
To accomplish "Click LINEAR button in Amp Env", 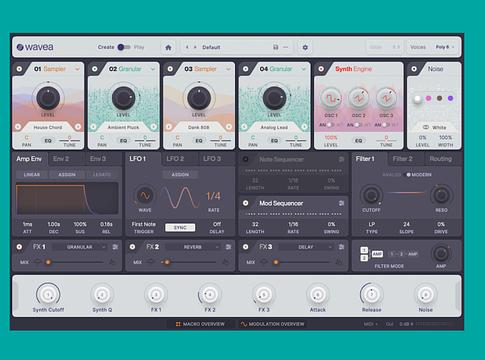I will (32, 174).
